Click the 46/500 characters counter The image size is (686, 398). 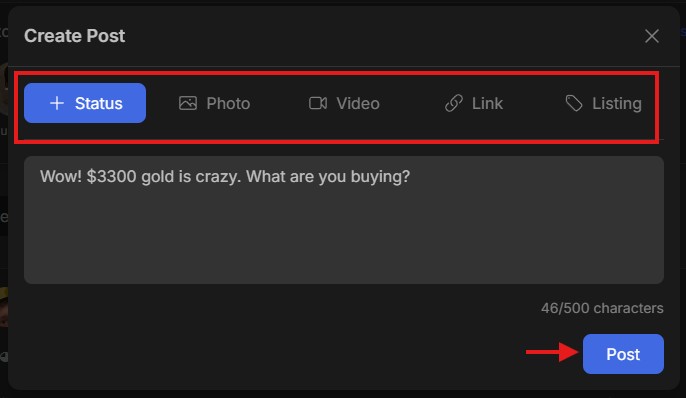click(602, 308)
